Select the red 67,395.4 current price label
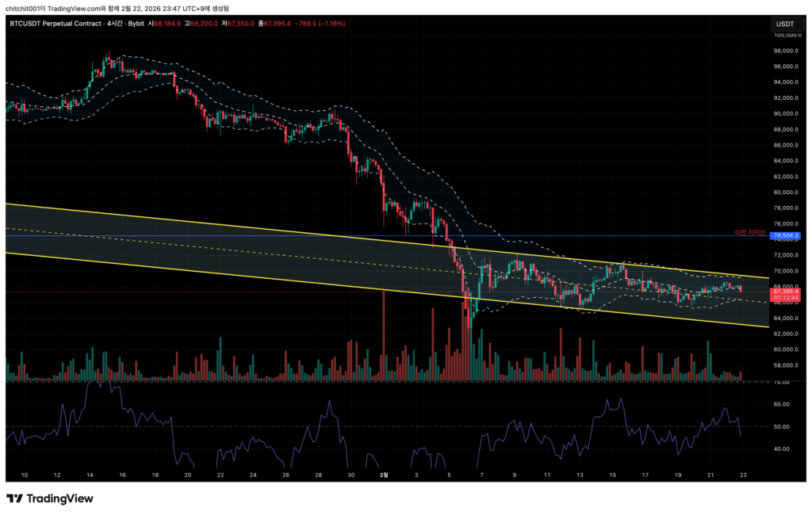Screen dimensions: 812x515 click(x=784, y=292)
